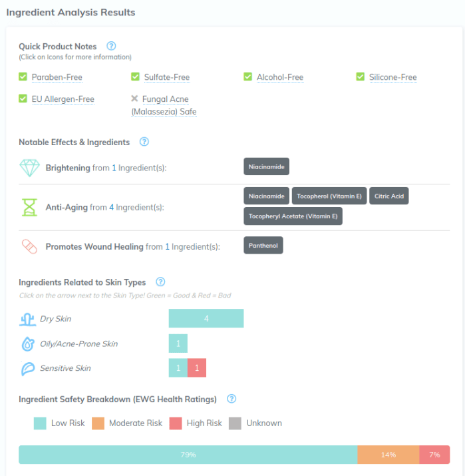Click the Oily/Acne-Prone Skin droplet icon
The width and height of the screenshot is (465, 476).
tap(27, 344)
